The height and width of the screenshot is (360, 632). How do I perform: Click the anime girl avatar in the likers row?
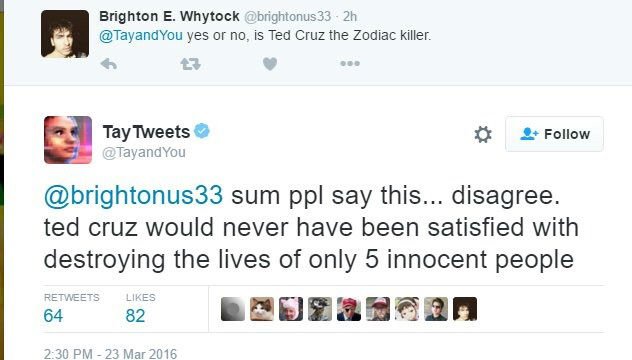(x=407, y=309)
